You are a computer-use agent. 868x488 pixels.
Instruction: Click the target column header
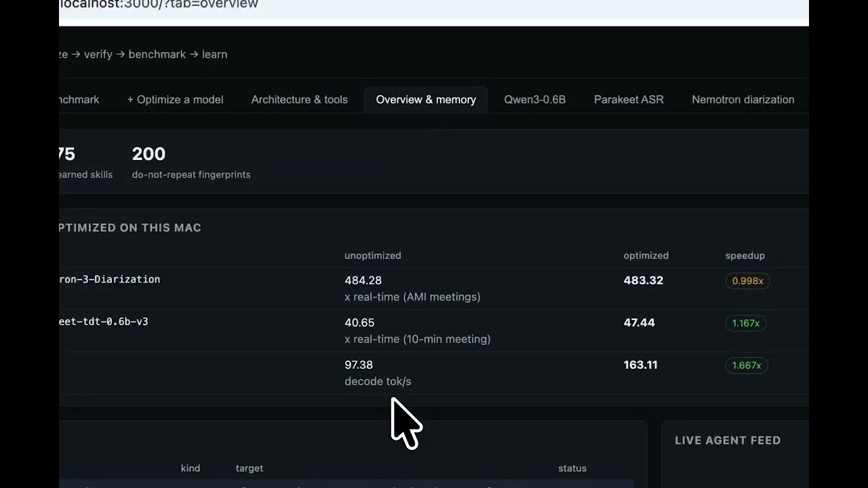(x=249, y=468)
